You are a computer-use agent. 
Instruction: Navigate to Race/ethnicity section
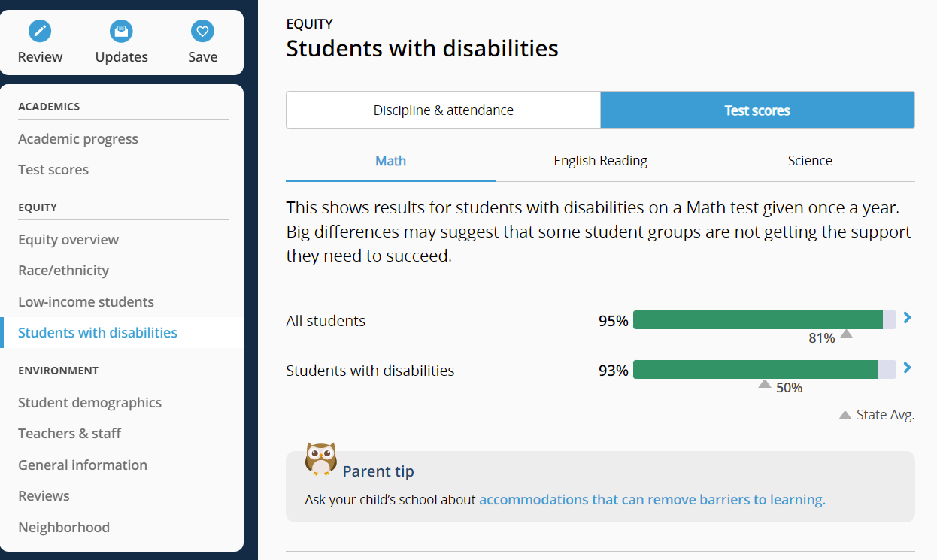(x=64, y=271)
